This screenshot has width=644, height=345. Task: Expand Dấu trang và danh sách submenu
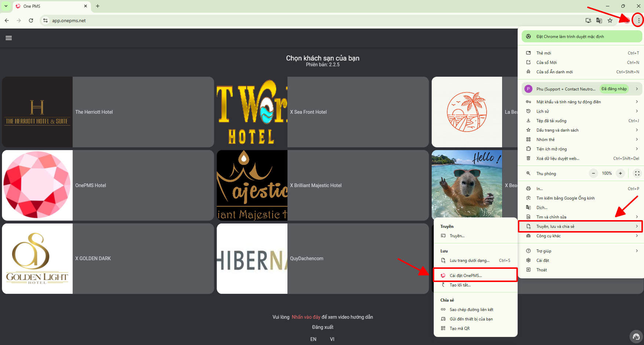(582, 130)
